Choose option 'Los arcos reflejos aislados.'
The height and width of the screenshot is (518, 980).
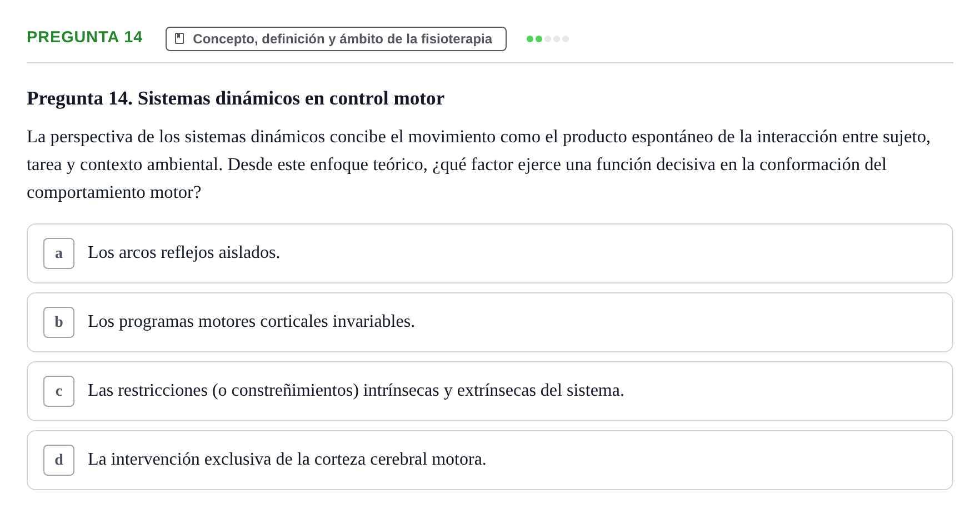(184, 252)
